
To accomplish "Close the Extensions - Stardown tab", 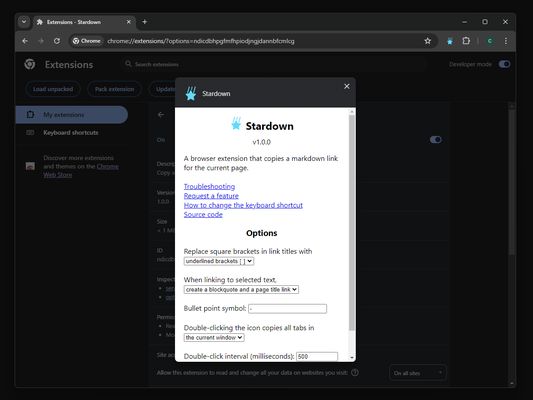I will click(128, 22).
